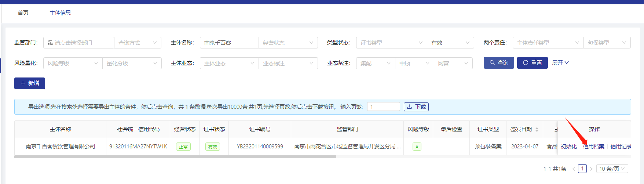
Task: Click the 查询 search button
Action: 498,63
